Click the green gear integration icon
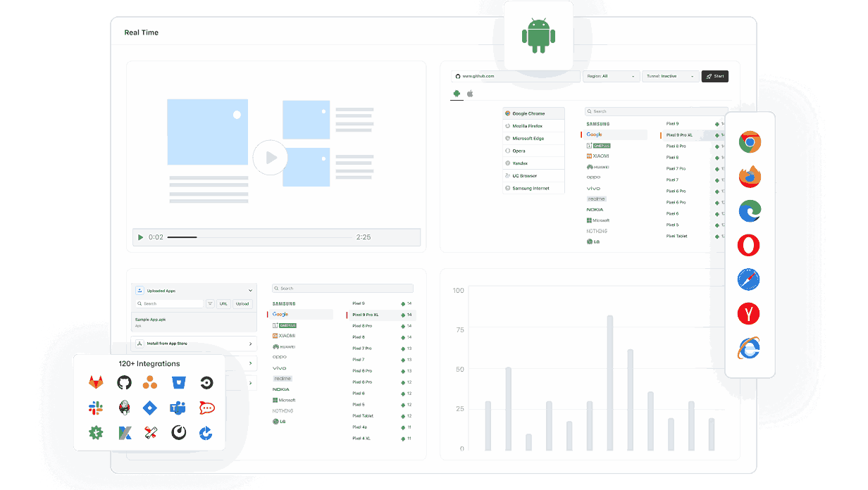This screenshot has width=868, height=490. (x=96, y=433)
